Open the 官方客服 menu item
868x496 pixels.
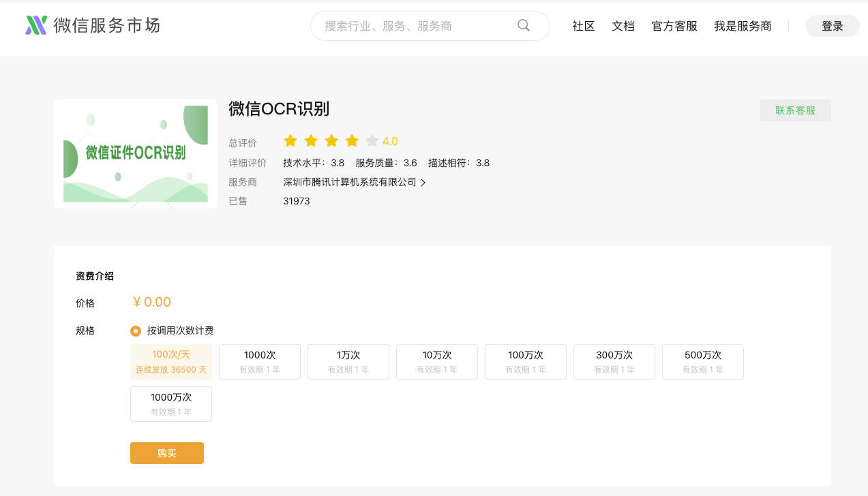tap(674, 26)
